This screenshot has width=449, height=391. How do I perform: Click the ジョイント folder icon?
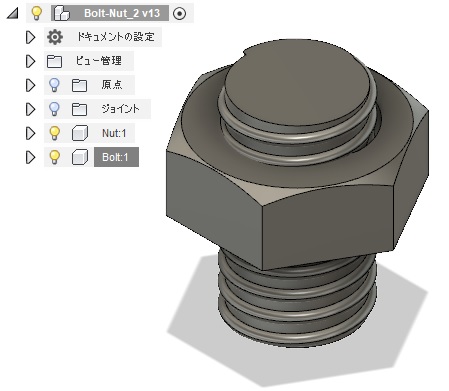79,109
